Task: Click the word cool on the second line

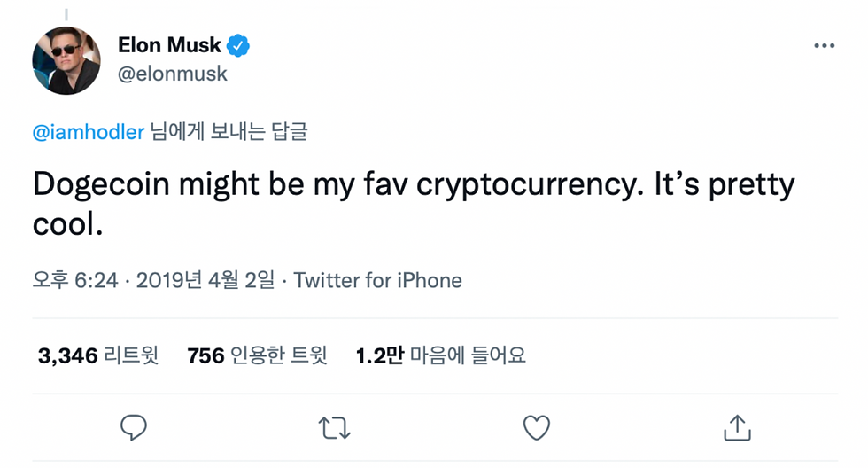Action: [66, 223]
